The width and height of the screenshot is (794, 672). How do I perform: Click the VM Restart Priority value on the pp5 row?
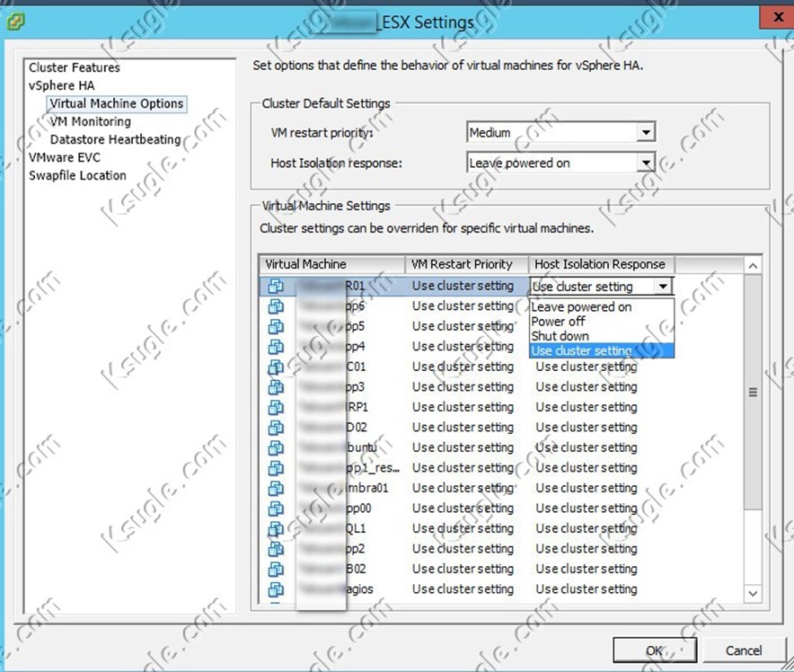pos(463,327)
